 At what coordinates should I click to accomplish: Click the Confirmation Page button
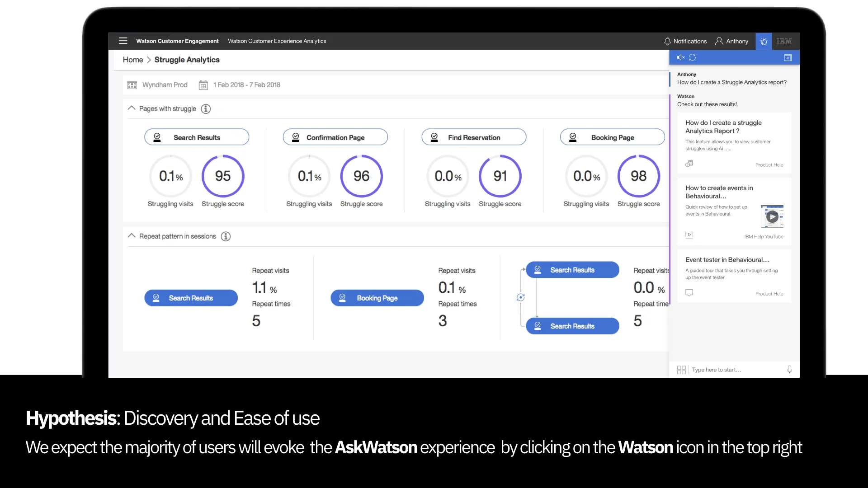(x=335, y=137)
